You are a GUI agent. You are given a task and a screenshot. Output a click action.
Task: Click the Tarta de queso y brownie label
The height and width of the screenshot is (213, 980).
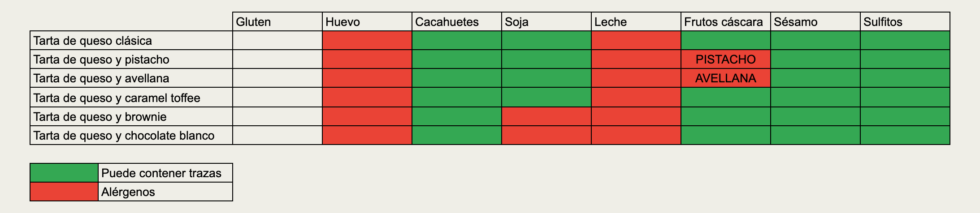click(100, 117)
